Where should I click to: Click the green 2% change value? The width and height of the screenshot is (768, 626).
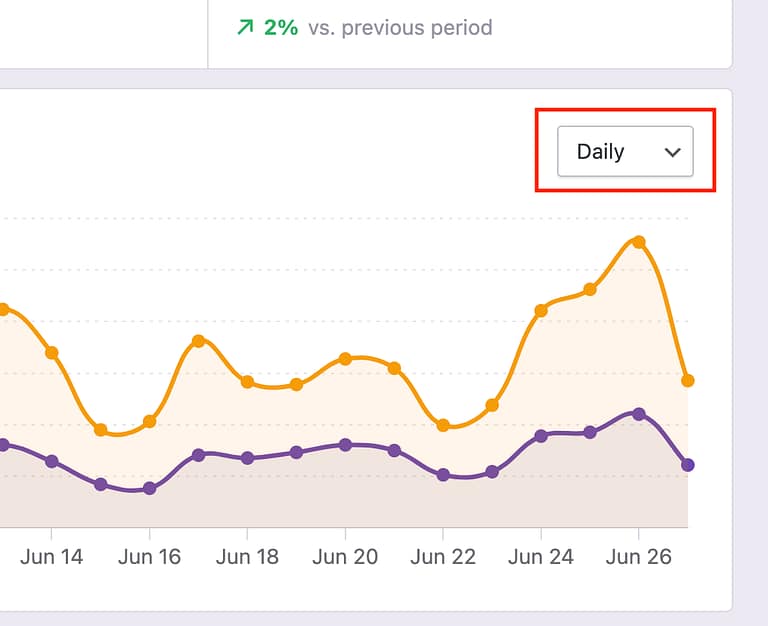coord(281,28)
